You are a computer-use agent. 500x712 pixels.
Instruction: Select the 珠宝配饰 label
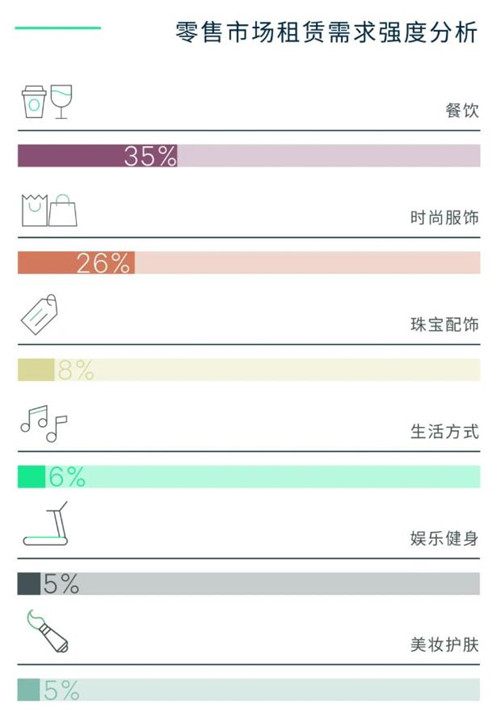(x=445, y=325)
